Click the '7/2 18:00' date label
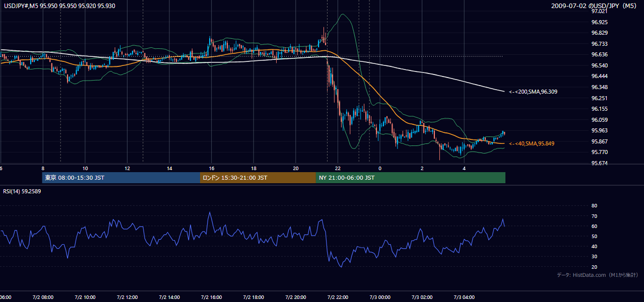 pyautogui.click(x=253, y=297)
